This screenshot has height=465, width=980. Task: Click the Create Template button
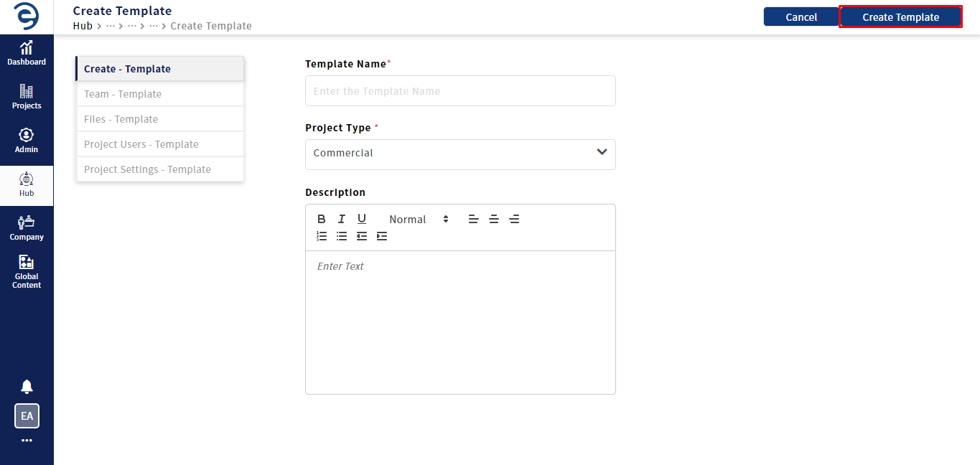click(900, 17)
